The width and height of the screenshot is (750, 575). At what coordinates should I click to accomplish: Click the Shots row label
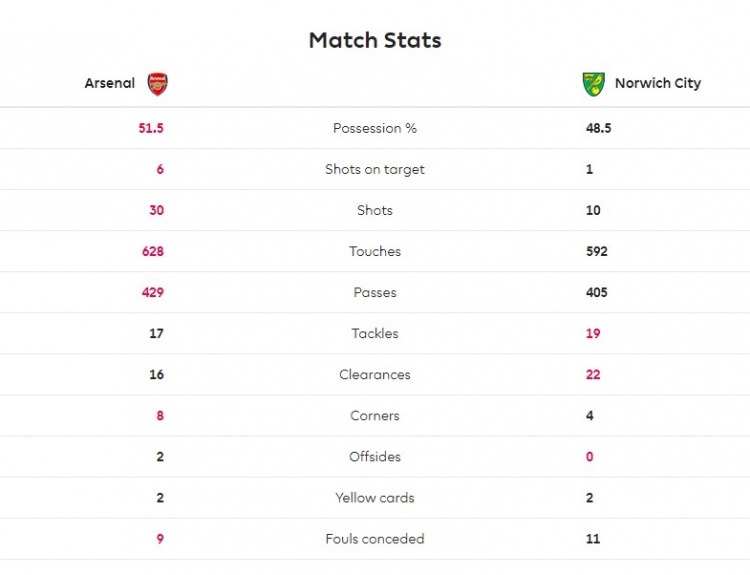pyautogui.click(x=375, y=211)
